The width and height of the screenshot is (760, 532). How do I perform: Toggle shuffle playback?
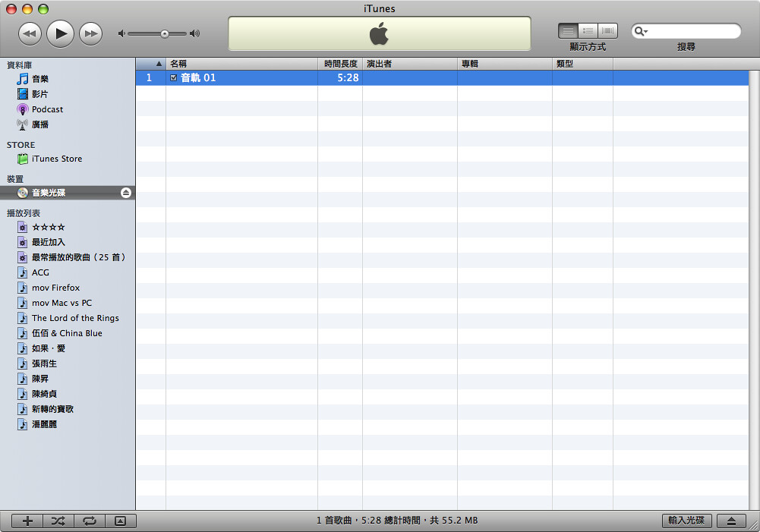click(x=58, y=521)
